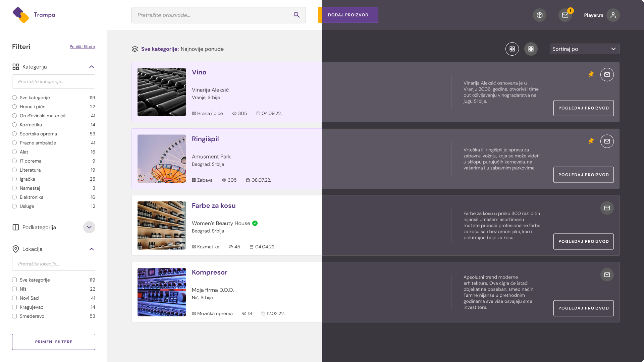Click Pogledaj proizvod on Vino card
644x362 pixels.
pos(583,108)
